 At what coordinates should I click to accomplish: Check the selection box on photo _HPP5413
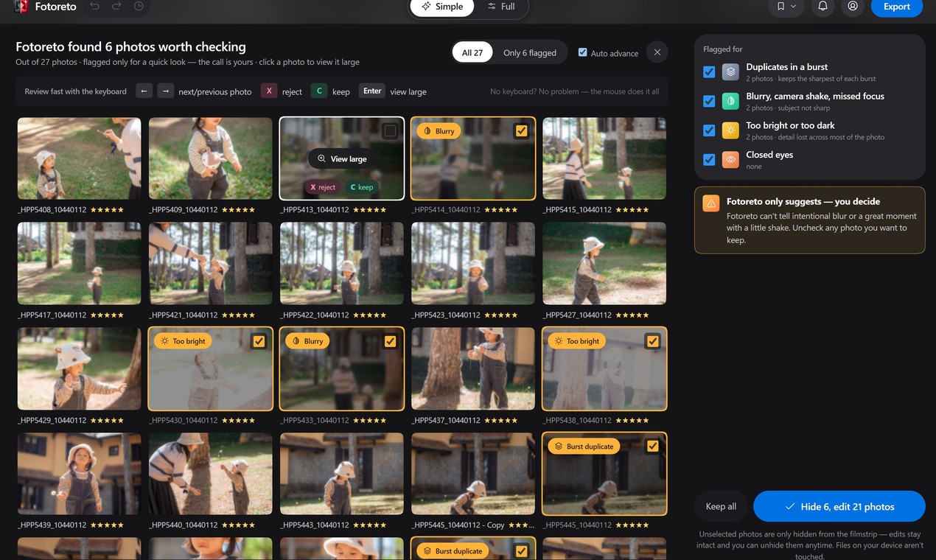pos(391,131)
